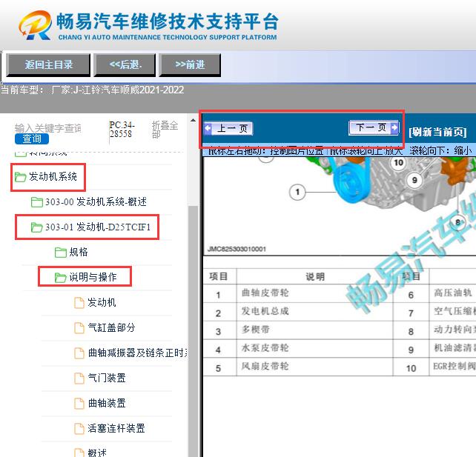Viewport: 476px width, 457px height.
Task: Collapse the 303-01 发动机-D25TCIF1 folder
Action: [98, 227]
